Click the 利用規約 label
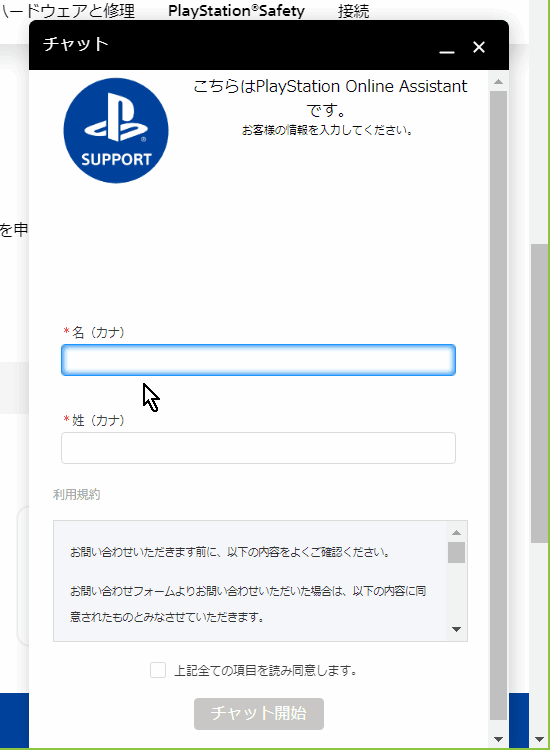 (77, 494)
